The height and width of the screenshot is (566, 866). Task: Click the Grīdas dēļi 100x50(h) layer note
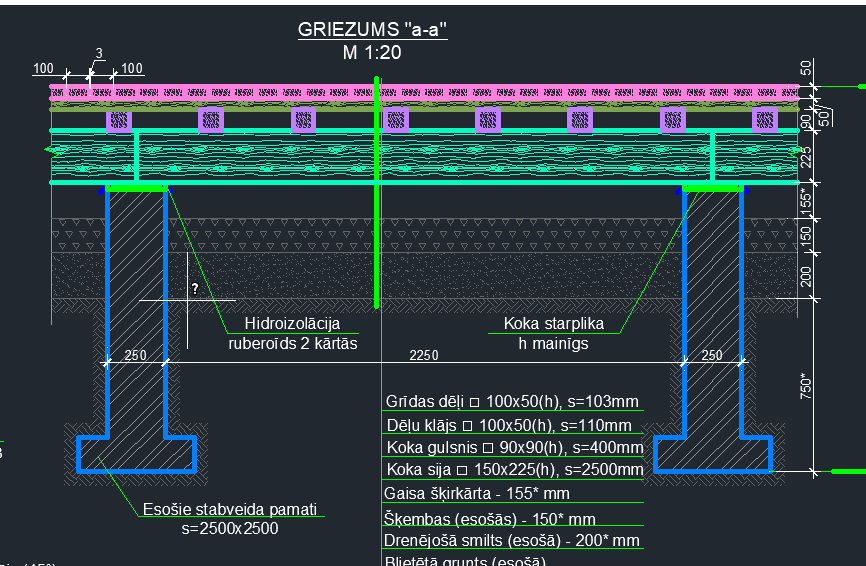point(512,402)
